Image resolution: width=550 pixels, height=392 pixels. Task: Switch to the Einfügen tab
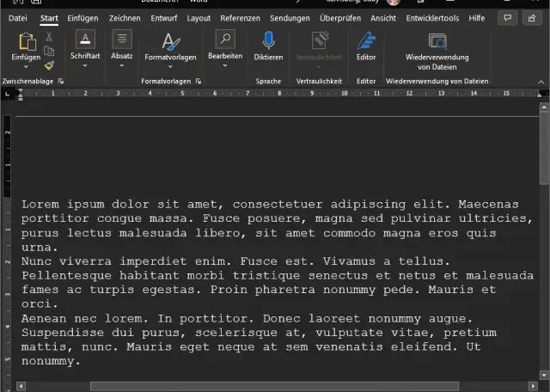82,18
